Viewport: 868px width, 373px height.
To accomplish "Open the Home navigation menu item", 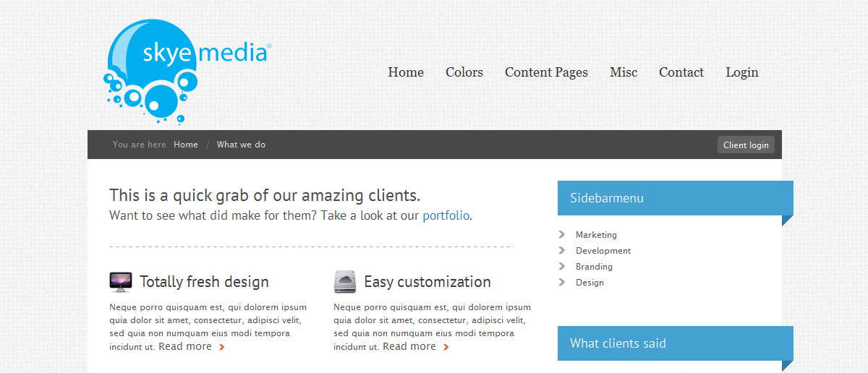I will [406, 72].
